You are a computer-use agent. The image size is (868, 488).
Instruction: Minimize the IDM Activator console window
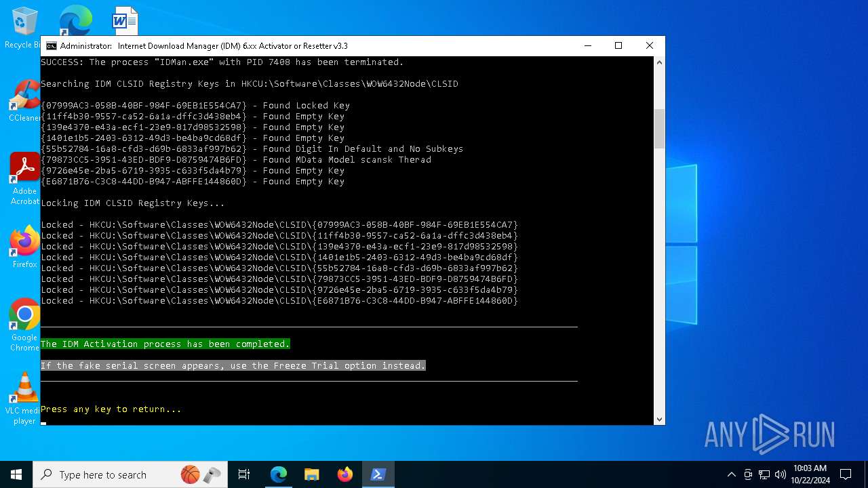[x=587, y=46]
